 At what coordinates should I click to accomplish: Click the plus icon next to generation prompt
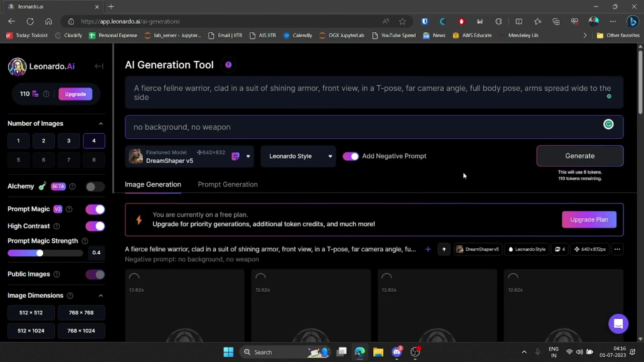[x=428, y=249]
